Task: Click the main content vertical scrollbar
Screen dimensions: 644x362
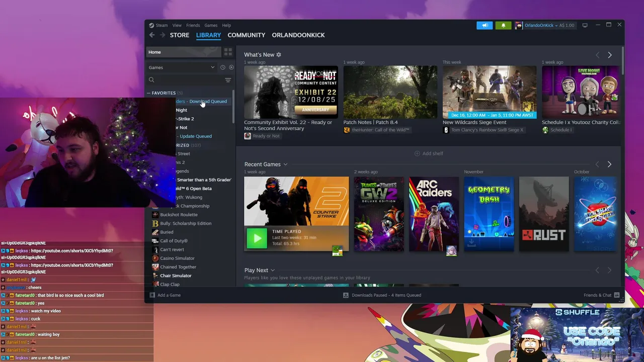Action: tap(623, 60)
